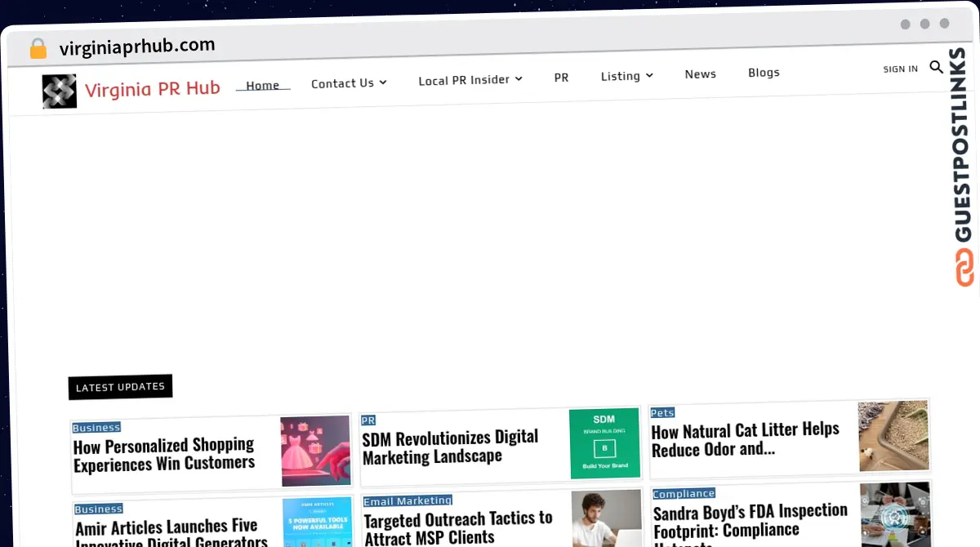The height and width of the screenshot is (547, 980).
Task: Open the Home menu item
Action: pos(263,85)
